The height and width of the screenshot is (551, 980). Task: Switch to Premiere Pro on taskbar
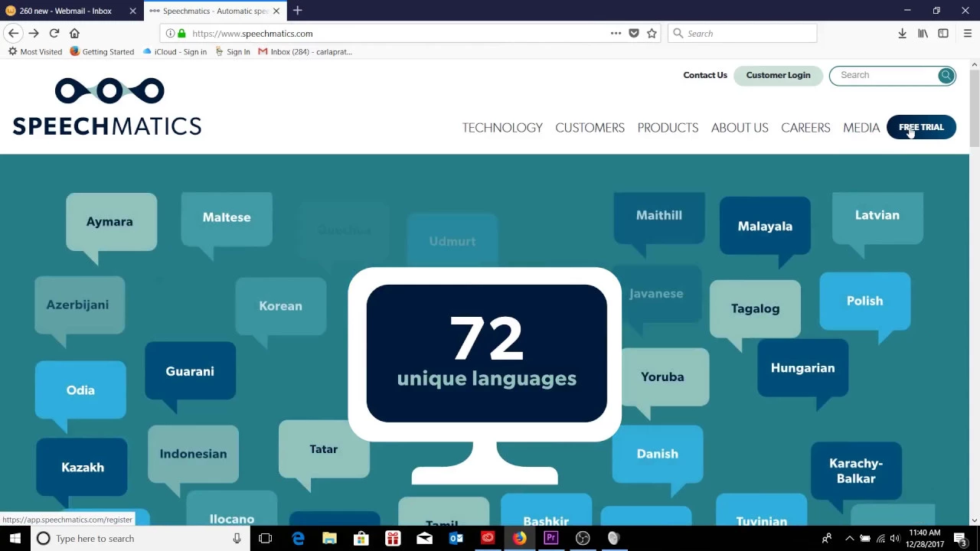(550, 539)
